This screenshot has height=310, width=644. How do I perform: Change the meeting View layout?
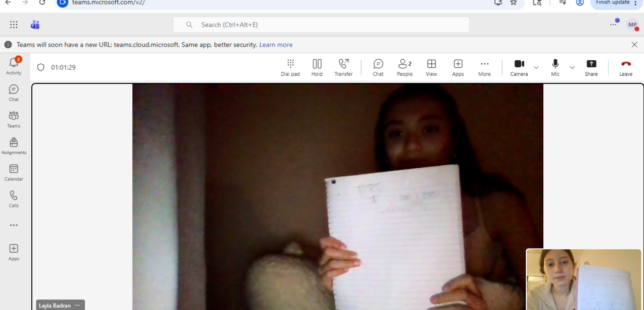point(431,68)
